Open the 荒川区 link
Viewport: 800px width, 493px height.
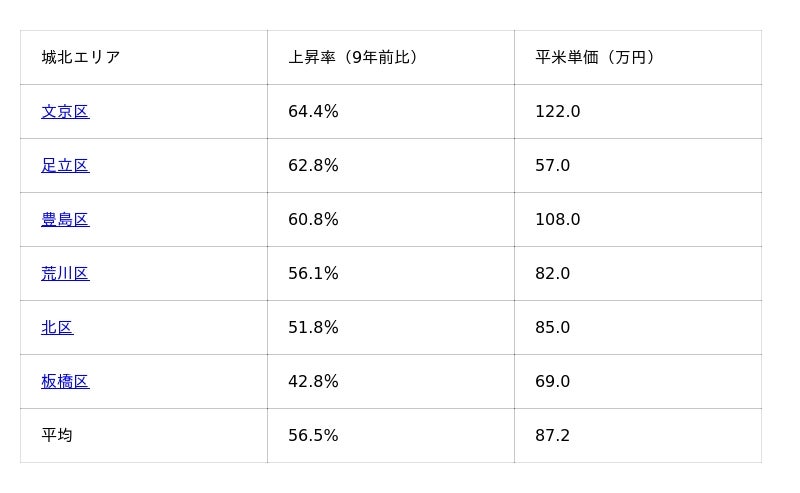(x=65, y=274)
